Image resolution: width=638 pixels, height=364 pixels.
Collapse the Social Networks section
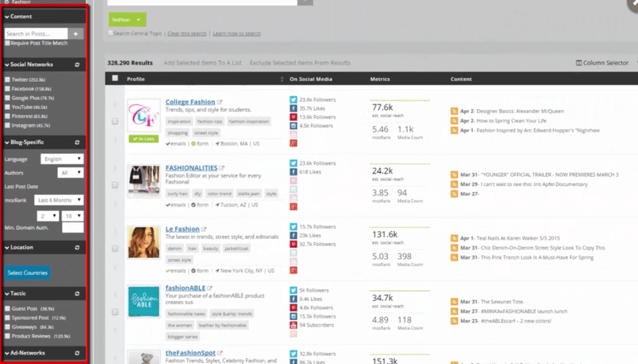pos(7,64)
